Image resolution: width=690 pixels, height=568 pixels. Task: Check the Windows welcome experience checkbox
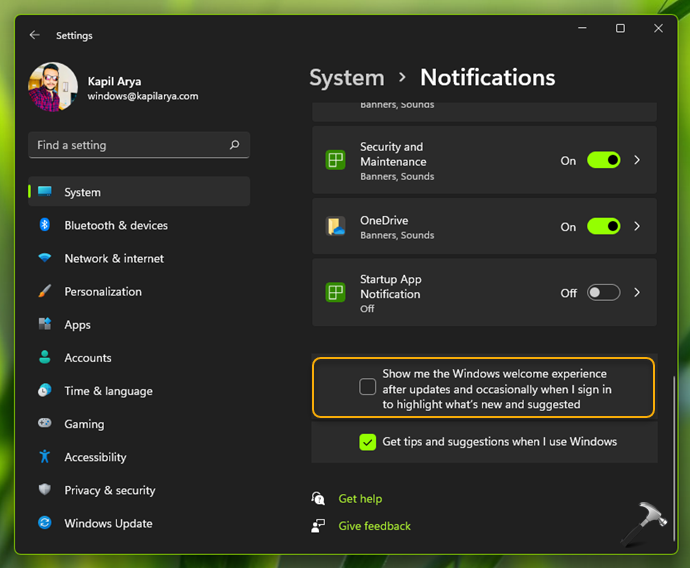[368, 387]
